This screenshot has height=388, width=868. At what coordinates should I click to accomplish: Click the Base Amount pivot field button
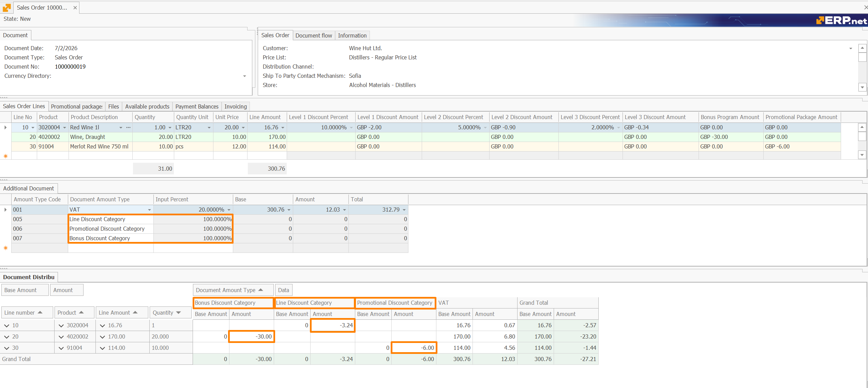coord(25,290)
